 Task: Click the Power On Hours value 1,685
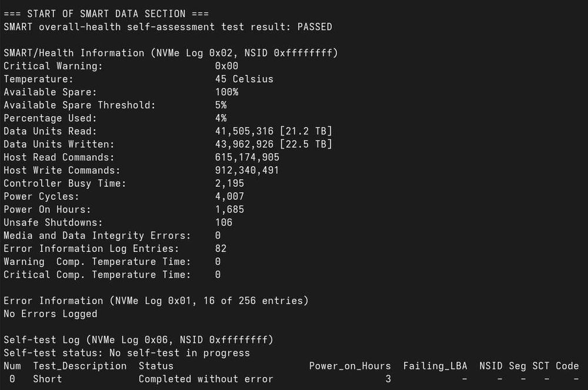(x=229, y=209)
